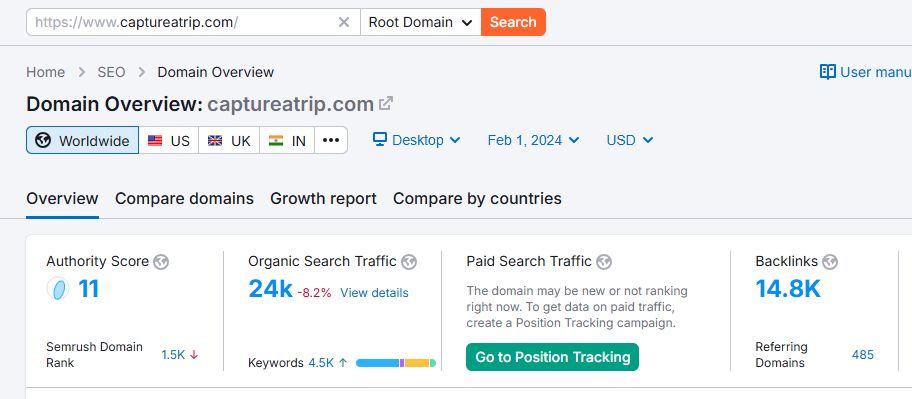
Task: Click the globe icon beside Paid Search Traffic
Action: tap(604, 262)
